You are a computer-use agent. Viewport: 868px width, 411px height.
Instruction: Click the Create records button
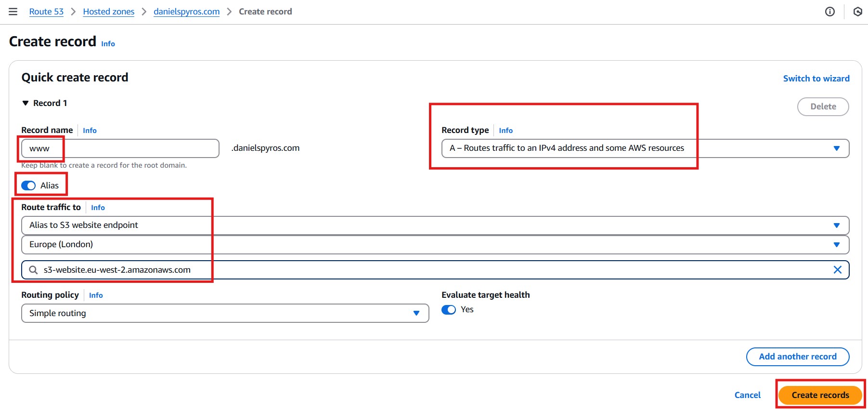click(x=820, y=395)
